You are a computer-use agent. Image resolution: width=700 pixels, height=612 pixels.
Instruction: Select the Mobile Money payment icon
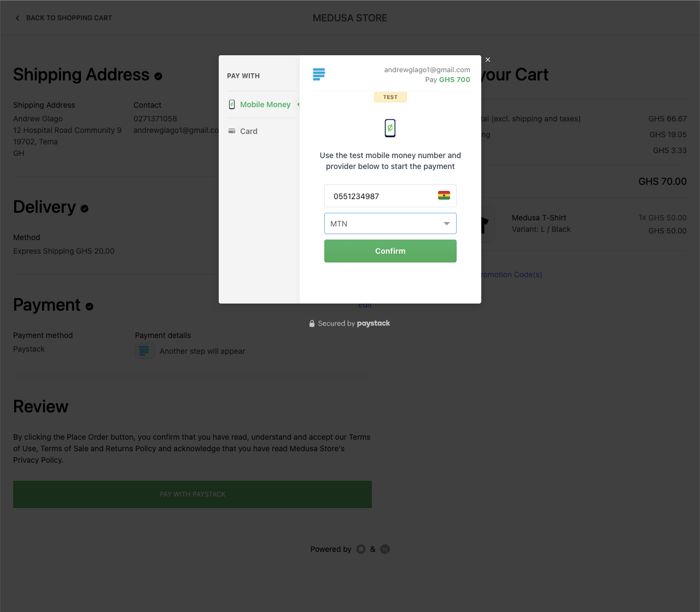pyautogui.click(x=232, y=104)
